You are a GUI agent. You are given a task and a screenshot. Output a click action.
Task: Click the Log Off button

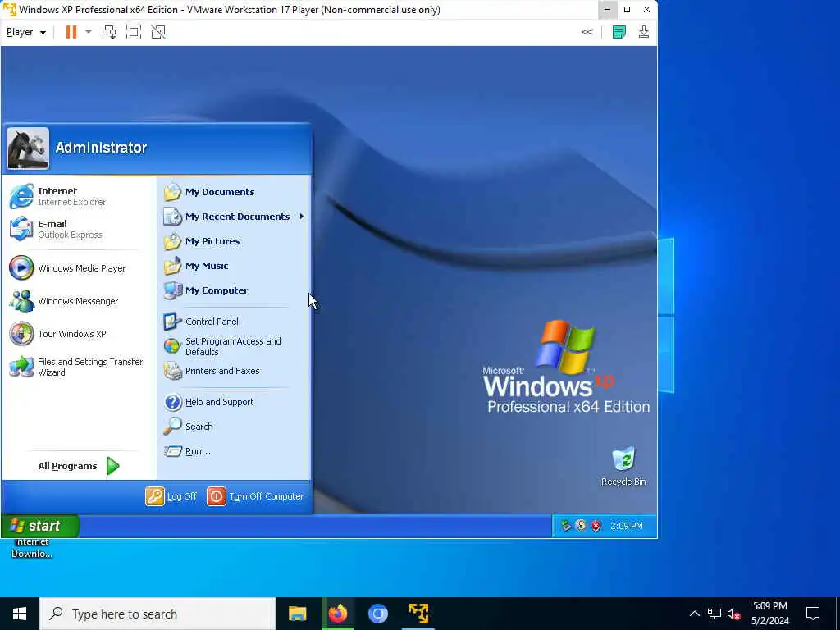pyautogui.click(x=171, y=496)
